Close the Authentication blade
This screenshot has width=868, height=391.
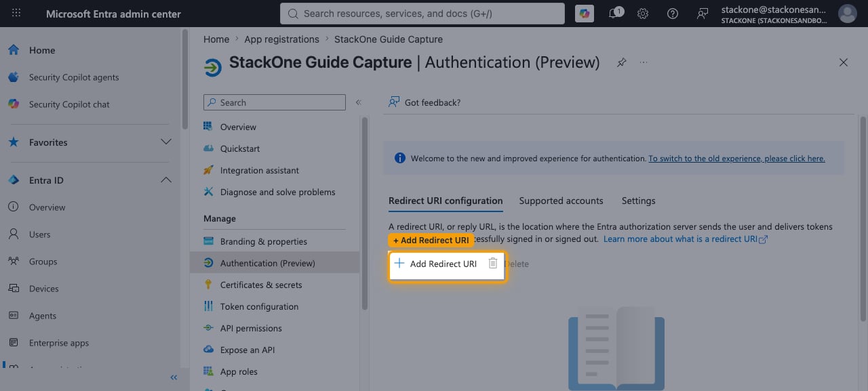(844, 62)
